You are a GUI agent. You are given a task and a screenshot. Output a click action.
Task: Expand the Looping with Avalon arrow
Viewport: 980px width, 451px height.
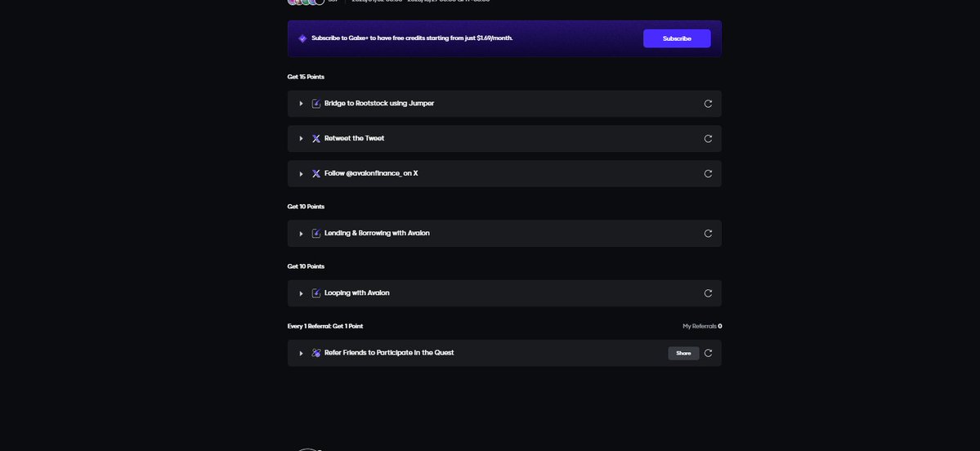(301, 293)
